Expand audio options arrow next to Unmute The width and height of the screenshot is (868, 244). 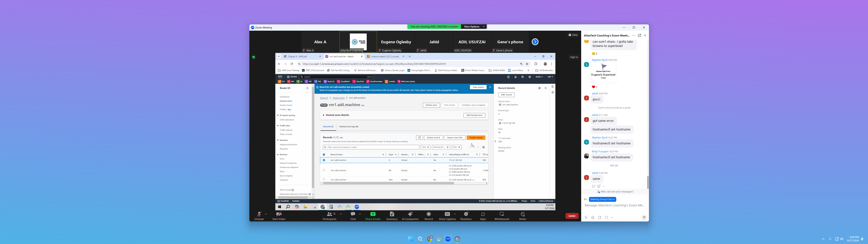(x=266, y=214)
